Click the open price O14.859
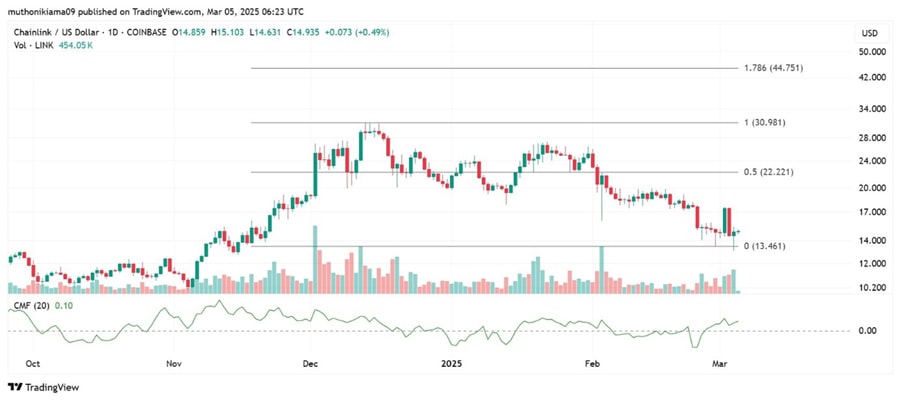This screenshot has height=400, width=900. tap(189, 33)
